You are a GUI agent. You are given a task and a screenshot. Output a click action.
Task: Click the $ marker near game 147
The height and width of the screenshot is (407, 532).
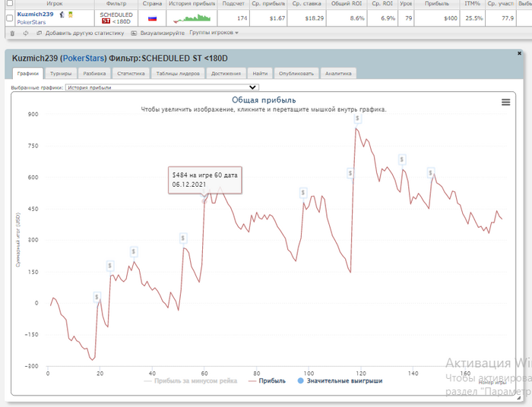431,173
